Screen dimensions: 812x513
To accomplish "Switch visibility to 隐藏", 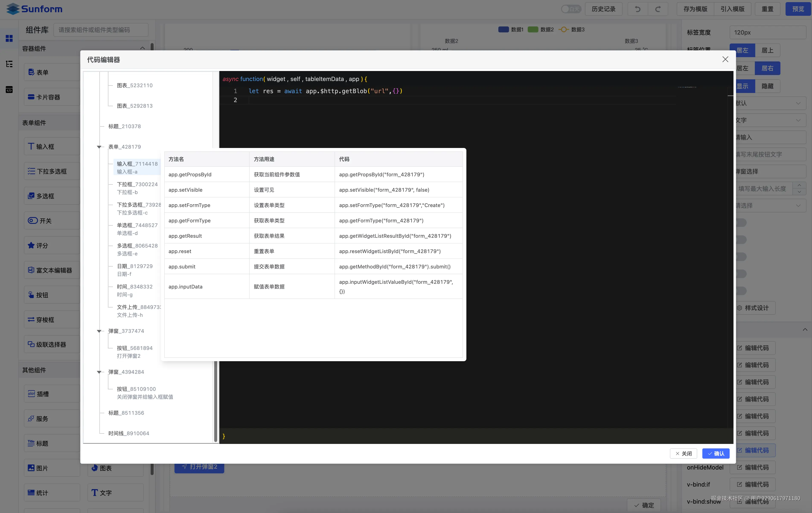I will pyautogui.click(x=768, y=86).
